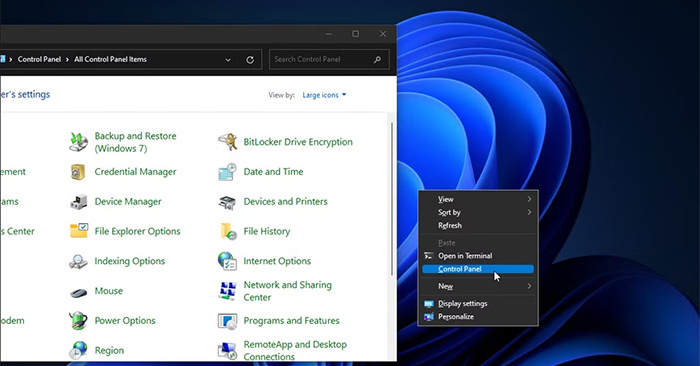700x366 pixels.
Task: Click the Search Control Panel field
Action: coord(329,59)
